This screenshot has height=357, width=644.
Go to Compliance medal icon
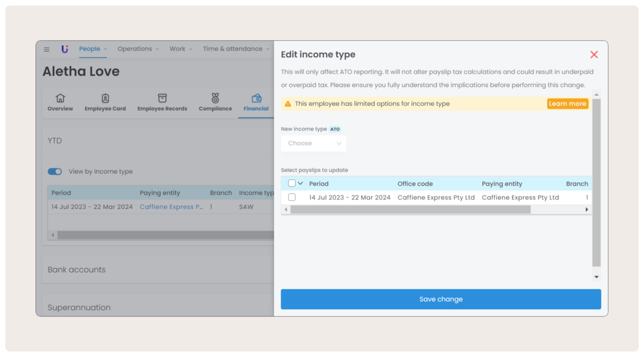click(216, 98)
